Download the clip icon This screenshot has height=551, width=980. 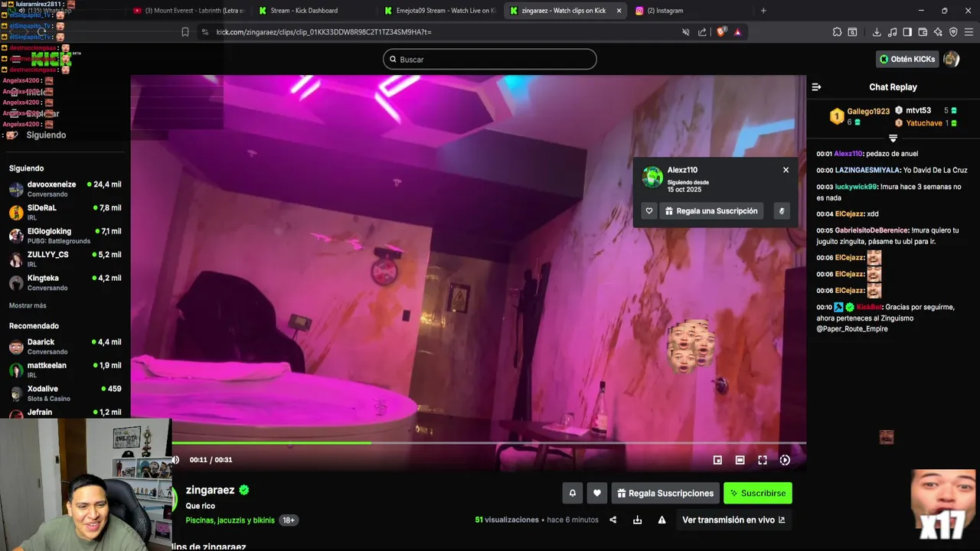pos(637,520)
